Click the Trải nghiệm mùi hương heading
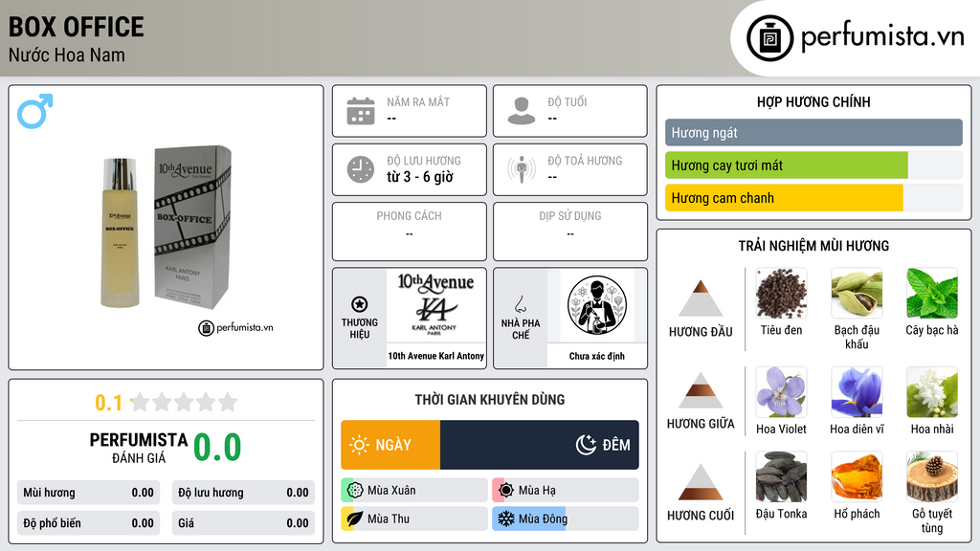Image resolution: width=980 pixels, height=551 pixels. tap(813, 246)
